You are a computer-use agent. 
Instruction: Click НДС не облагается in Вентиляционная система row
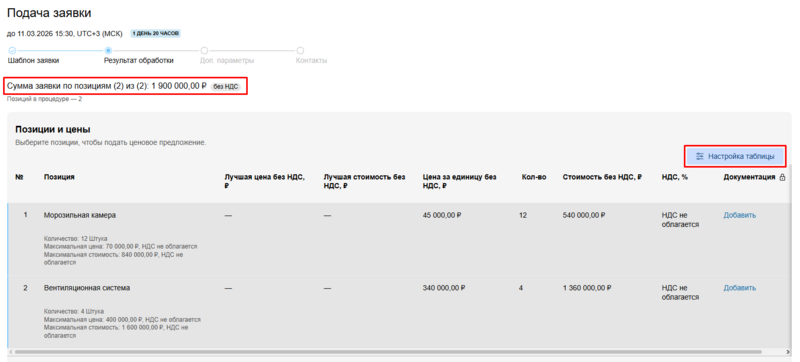(680, 293)
